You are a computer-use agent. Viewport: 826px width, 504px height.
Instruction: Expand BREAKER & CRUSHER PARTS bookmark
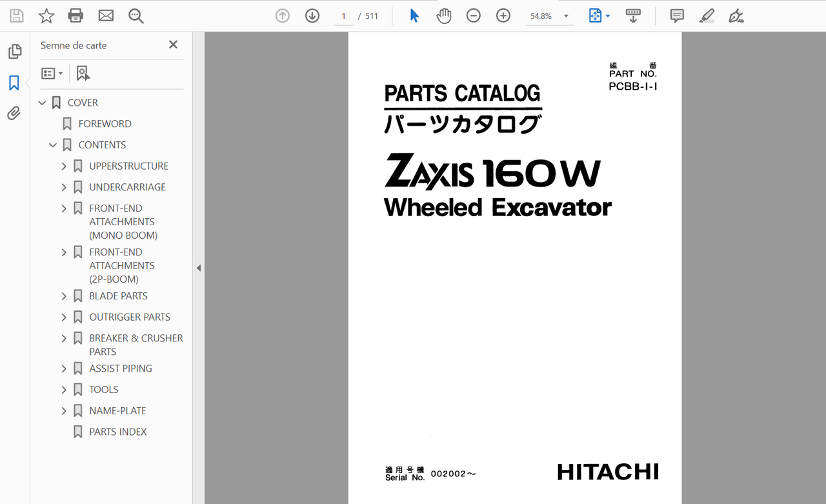(64, 338)
